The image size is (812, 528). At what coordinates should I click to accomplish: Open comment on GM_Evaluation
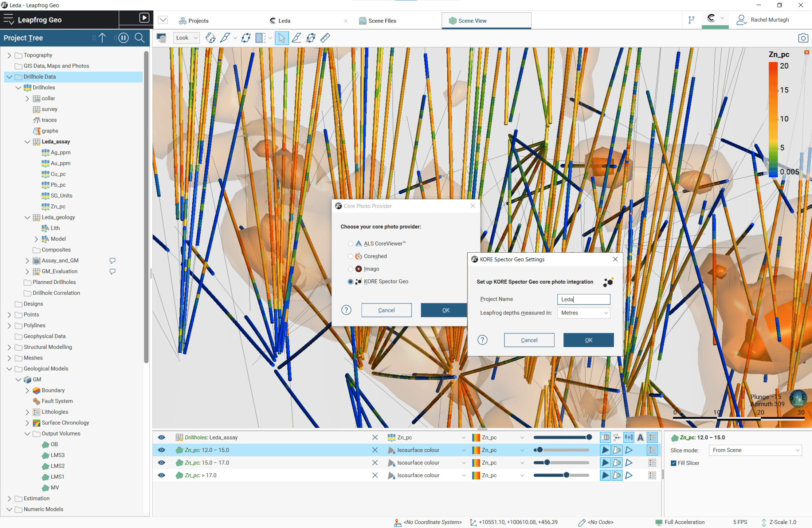point(113,271)
